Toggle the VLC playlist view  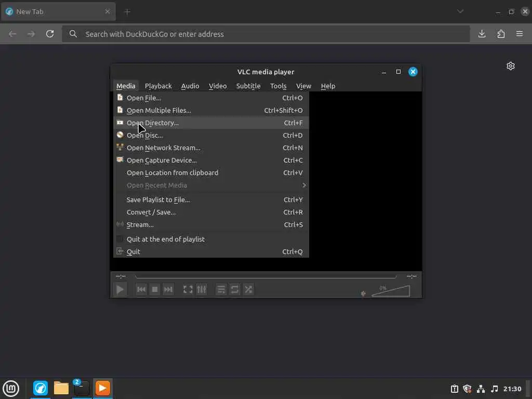221,289
